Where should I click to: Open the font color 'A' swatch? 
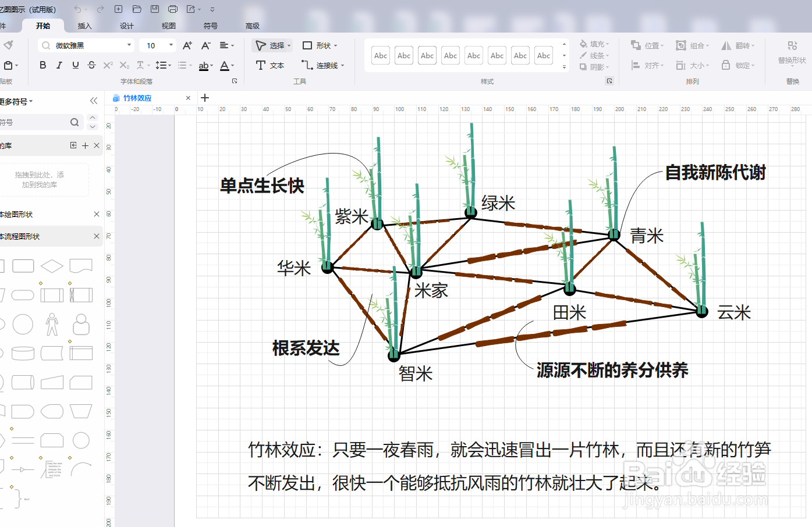[x=227, y=66]
